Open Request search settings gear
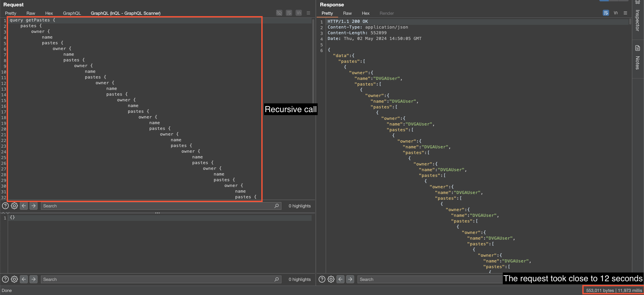Viewport: 644px width, 295px height. pos(14,206)
